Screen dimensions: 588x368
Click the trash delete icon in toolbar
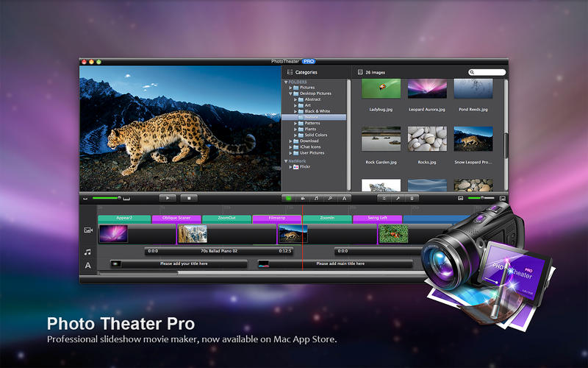412,198
